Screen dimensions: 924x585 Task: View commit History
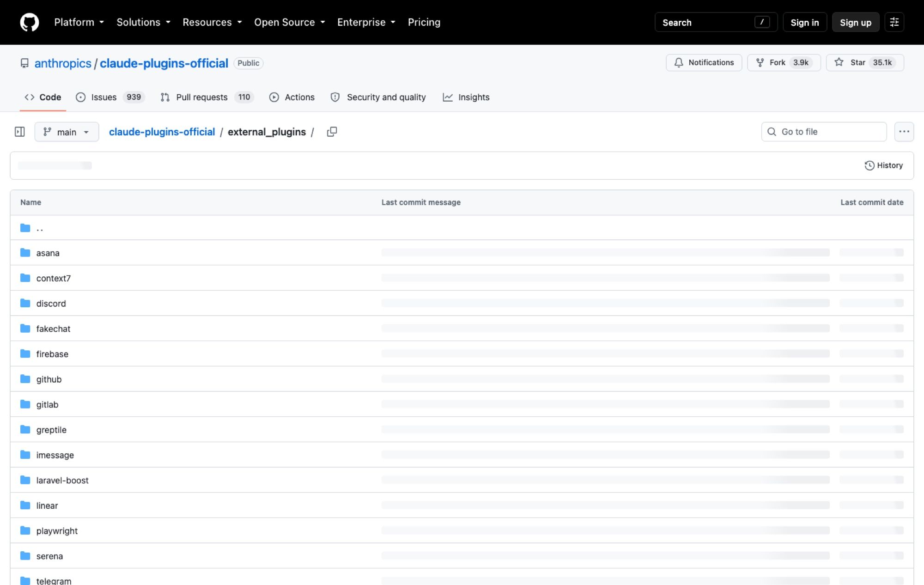tap(883, 165)
